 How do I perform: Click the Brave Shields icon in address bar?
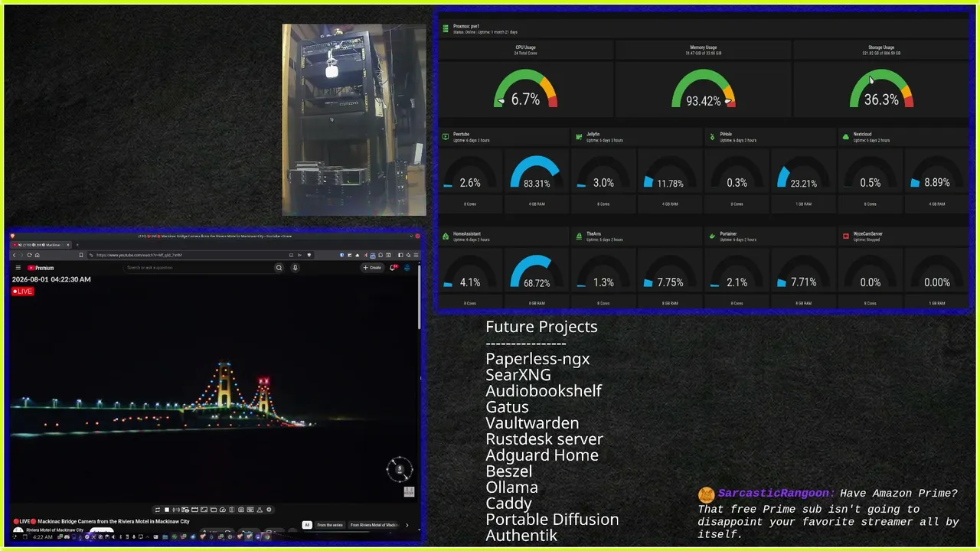(x=309, y=255)
